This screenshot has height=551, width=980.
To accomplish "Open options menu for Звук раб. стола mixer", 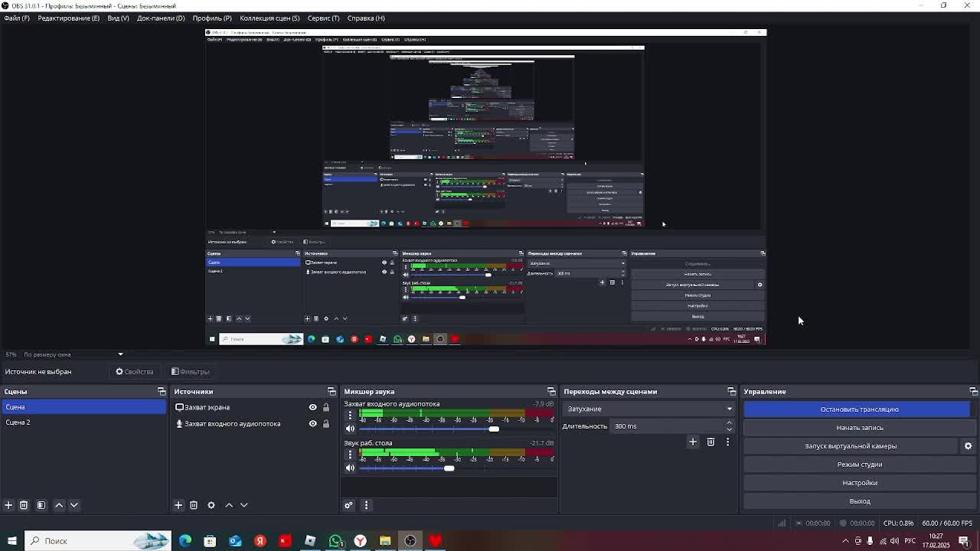I will tap(350, 455).
